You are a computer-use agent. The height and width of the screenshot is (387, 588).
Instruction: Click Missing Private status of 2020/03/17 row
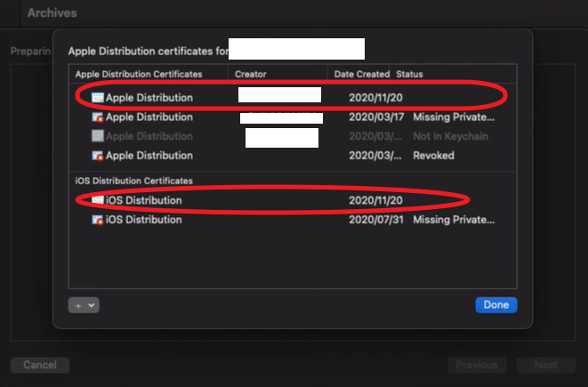tap(454, 117)
